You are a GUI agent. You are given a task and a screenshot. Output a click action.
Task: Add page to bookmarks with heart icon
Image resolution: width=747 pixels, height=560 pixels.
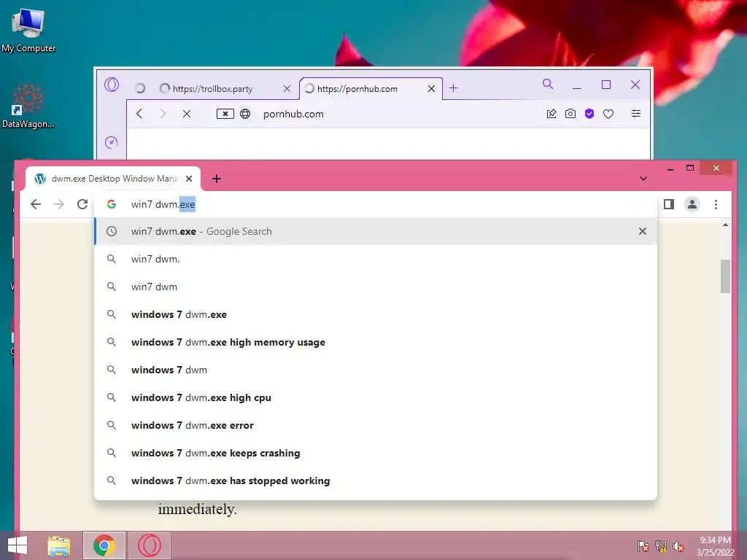click(x=608, y=114)
